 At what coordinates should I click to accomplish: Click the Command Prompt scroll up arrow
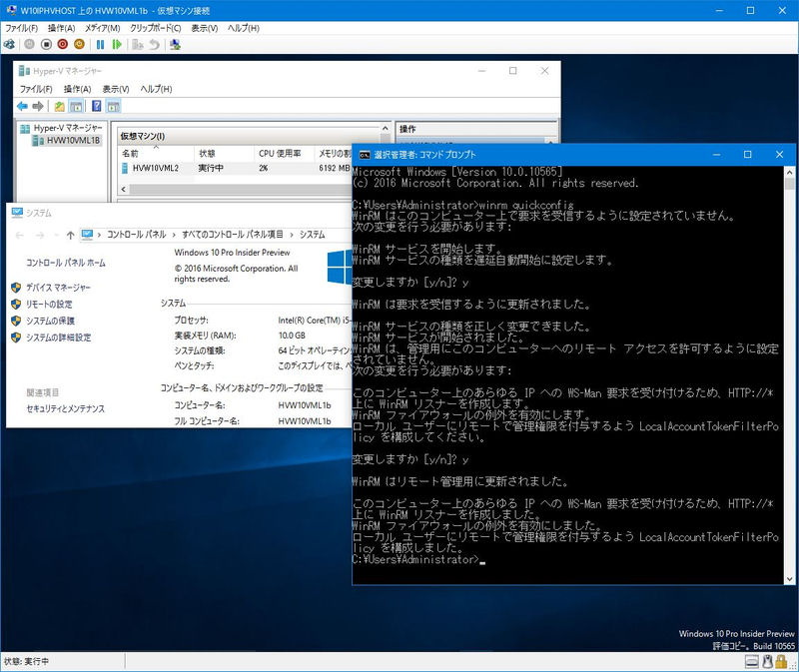(x=789, y=172)
